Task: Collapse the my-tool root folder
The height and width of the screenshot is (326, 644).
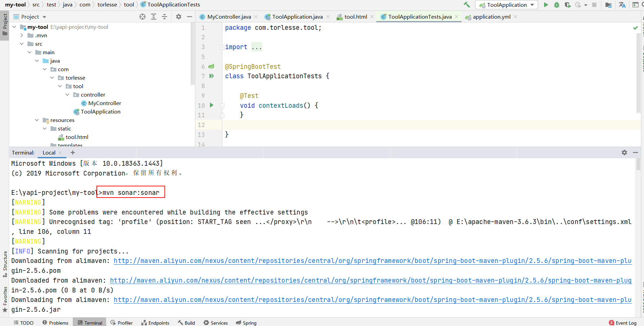Action: pos(14,27)
